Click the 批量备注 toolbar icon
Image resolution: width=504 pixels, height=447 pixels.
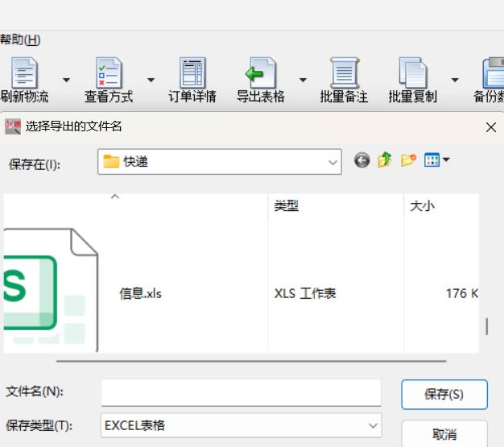pos(344,73)
